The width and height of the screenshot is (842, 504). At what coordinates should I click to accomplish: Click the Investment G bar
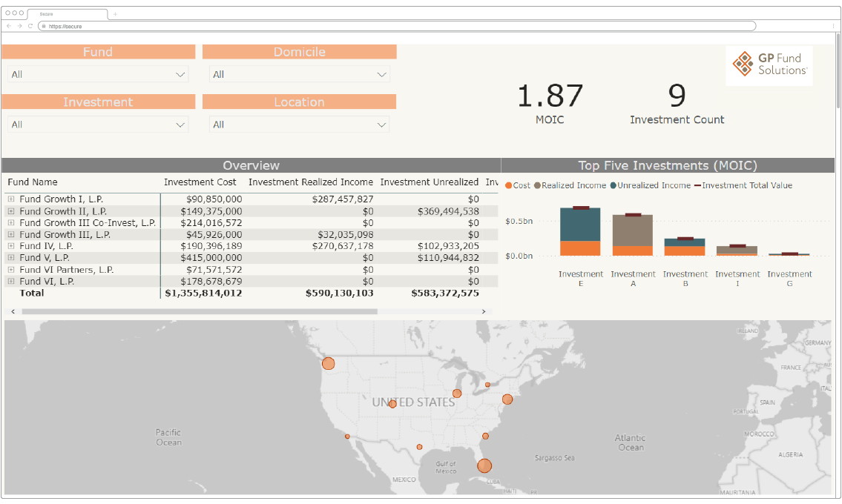click(x=789, y=254)
